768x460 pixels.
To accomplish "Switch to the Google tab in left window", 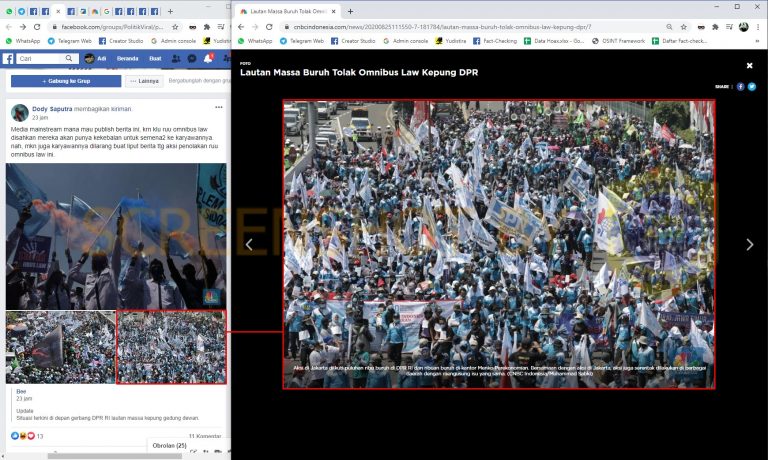I will 107,11.
